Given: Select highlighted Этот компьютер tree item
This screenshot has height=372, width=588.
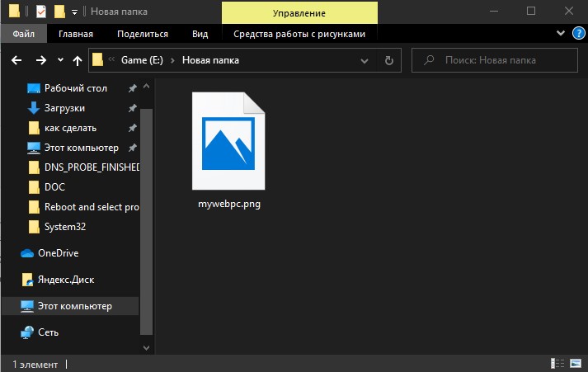Looking at the screenshot, I should pyautogui.click(x=70, y=306).
